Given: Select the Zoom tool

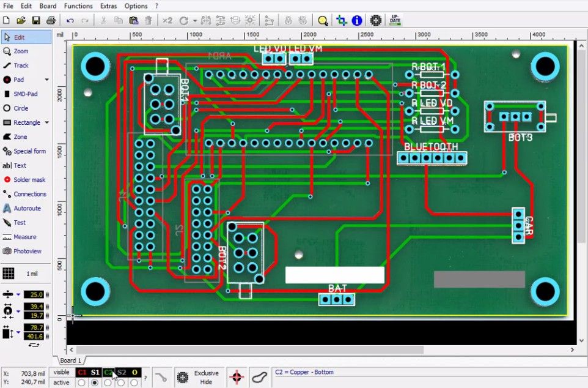Looking at the screenshot, I should [26, 51].
